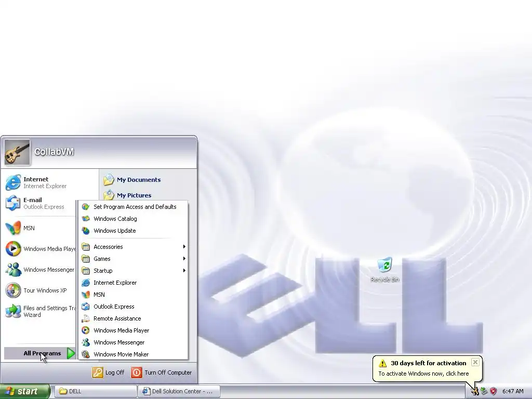This screenshot has height=399, width=532.
Task: Choose MSN in All Programs list
Action: pos(134,295)
